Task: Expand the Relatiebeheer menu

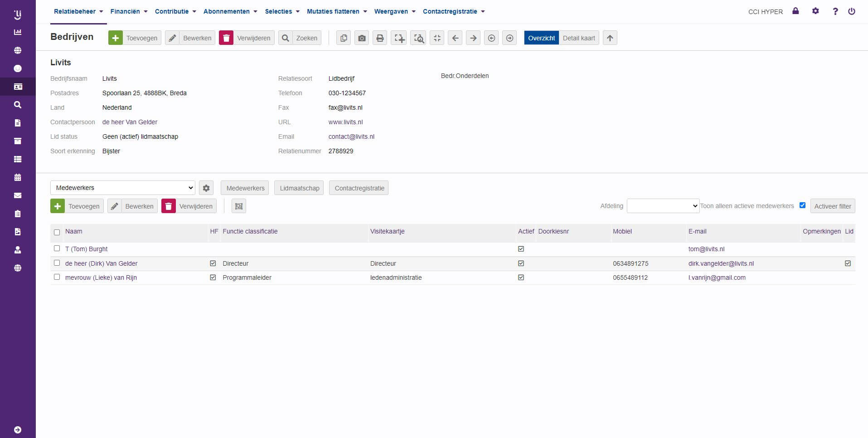Action: point(78,11)
